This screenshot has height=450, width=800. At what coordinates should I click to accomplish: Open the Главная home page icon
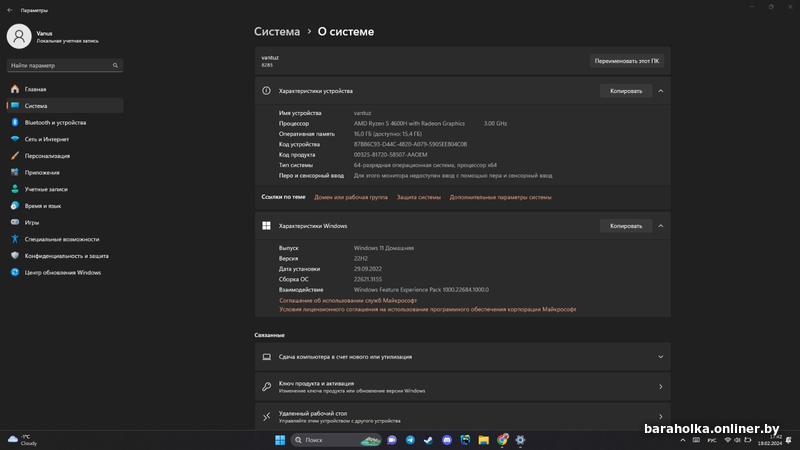click(15, 89)
